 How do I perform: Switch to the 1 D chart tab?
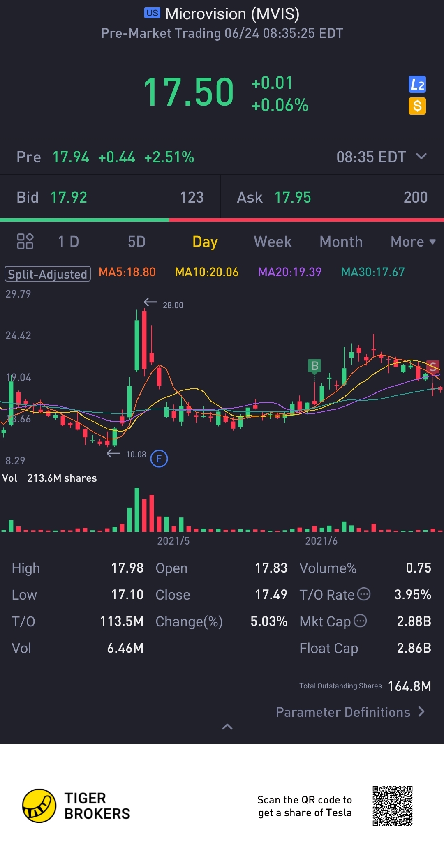68,242
